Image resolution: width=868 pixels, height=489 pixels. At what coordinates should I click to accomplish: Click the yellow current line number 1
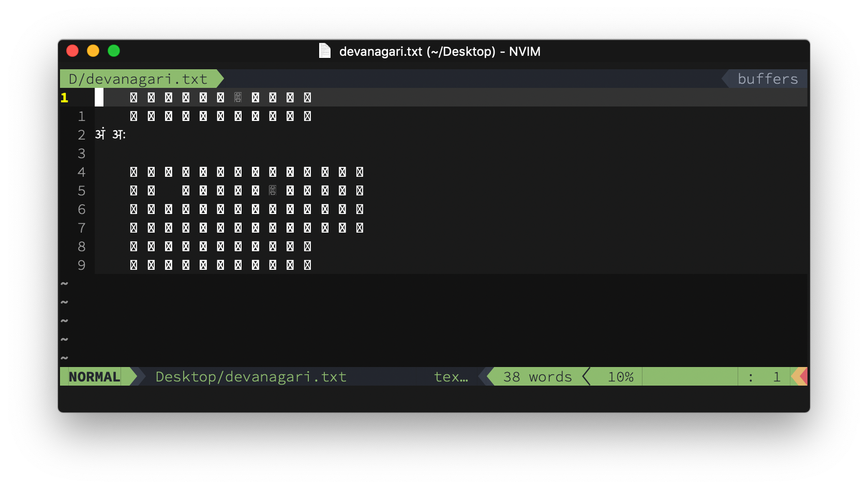pyautogui.click(x=65, y=98)
